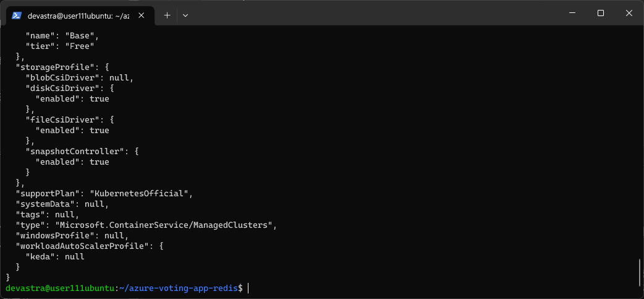Click the "enabled": true under snapshotController
Viewport: 644px width, 299px height.
click(x=72, y=162)
